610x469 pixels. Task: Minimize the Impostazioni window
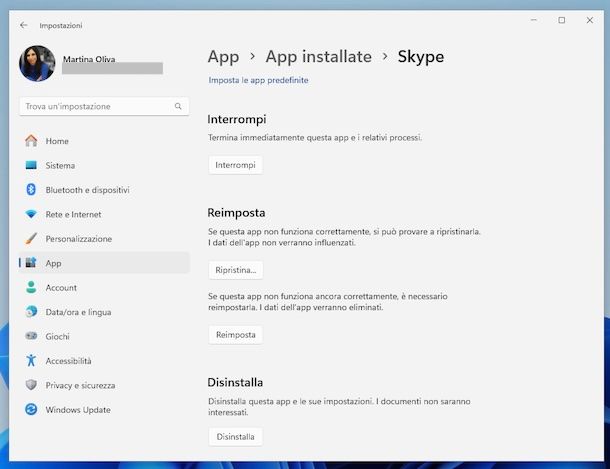(534, 20)
